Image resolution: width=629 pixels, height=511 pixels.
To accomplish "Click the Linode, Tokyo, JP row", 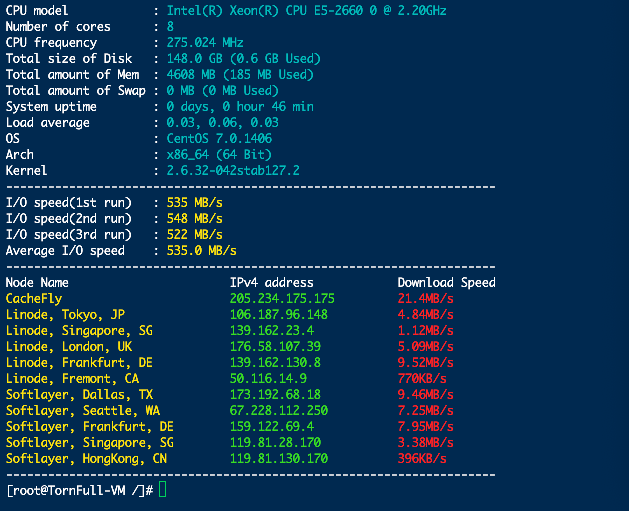I will pos(65,314).
